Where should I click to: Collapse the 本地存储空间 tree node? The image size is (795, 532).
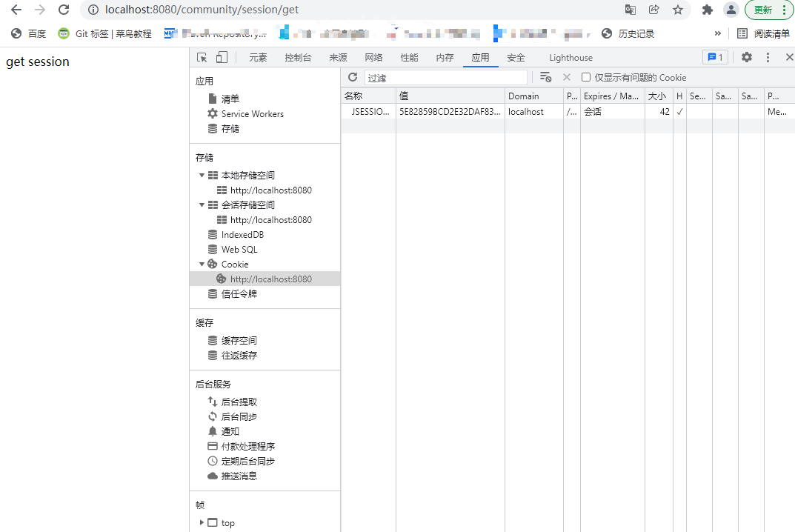202,175
